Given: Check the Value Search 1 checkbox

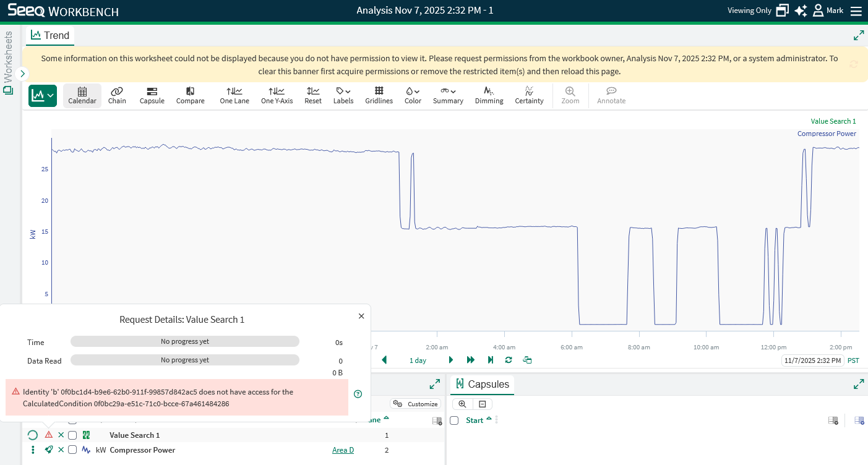Looking at the screenshot, I should pyautogui.click(x=72, y=435).
